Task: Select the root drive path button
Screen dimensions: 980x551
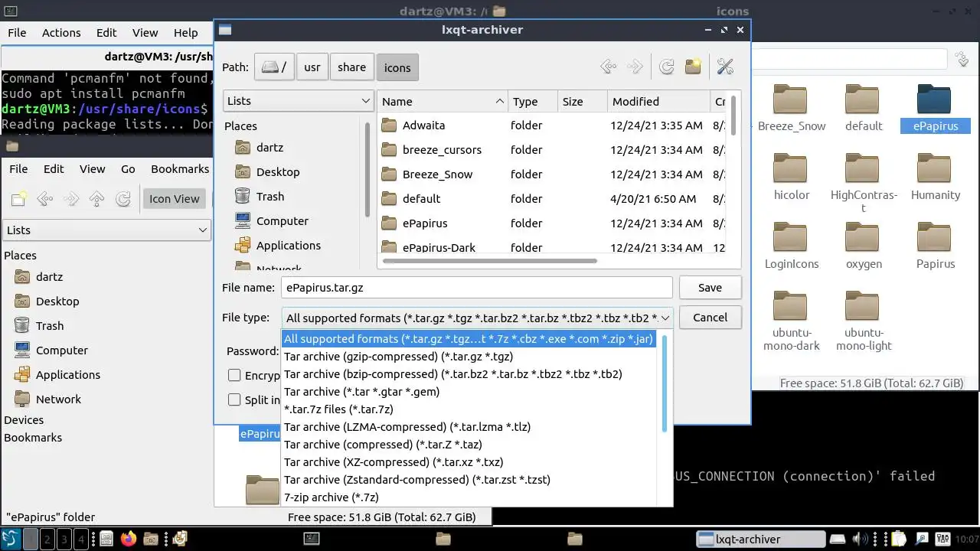Action: [274, 67]
